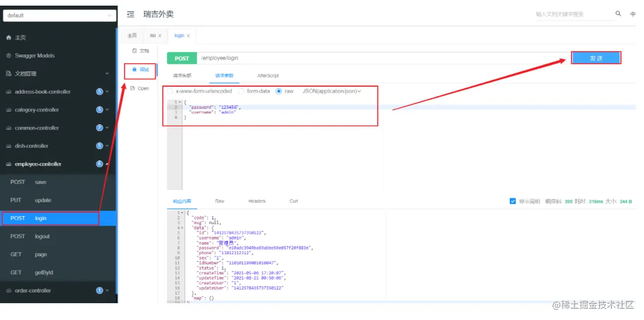Click the cloud icon beside address-book-controller
This screenshot has width=644, height=320.
(x=9, y=92)
